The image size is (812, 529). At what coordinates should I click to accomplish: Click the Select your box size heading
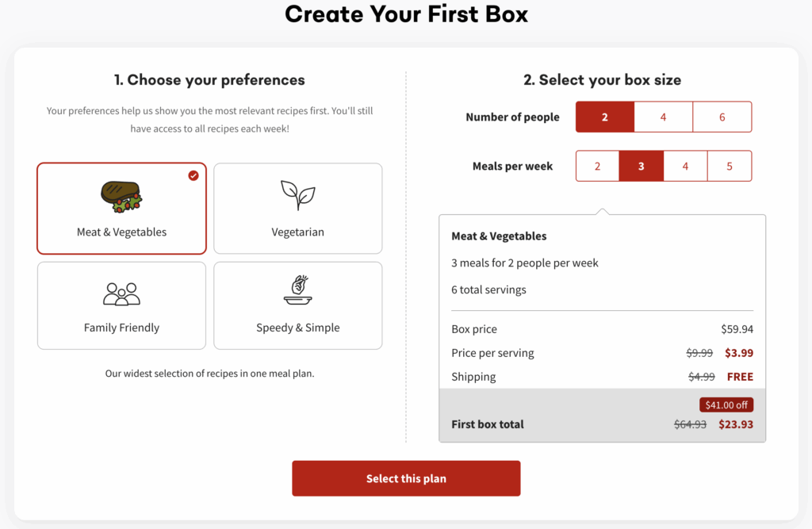coord(603,80)
